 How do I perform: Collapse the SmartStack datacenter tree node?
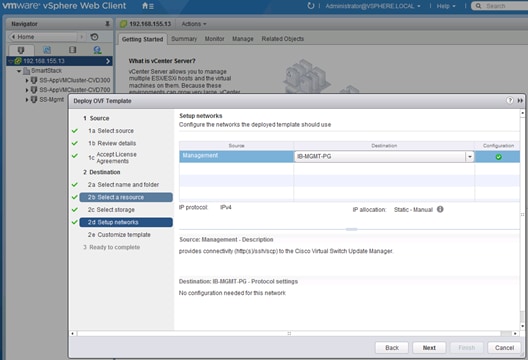(x=19, y=71)
